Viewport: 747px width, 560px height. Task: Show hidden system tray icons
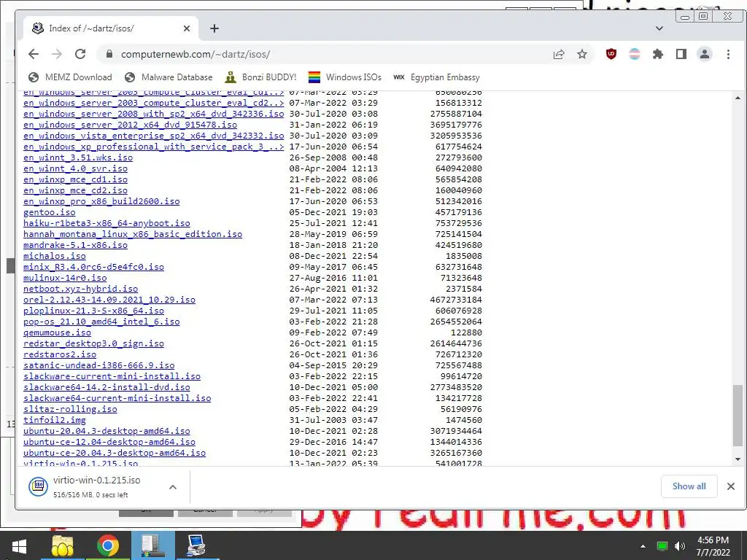pyautogui.click(x=643, y=546)
